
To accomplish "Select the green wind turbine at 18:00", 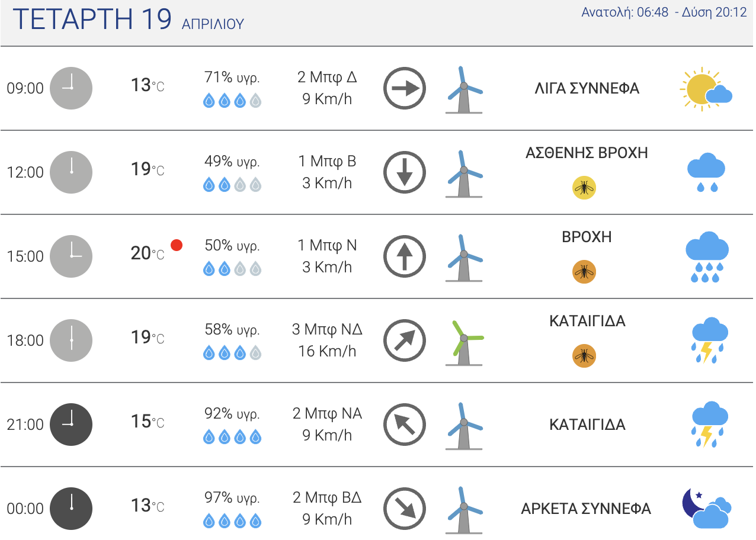I will tap(465, 342).
